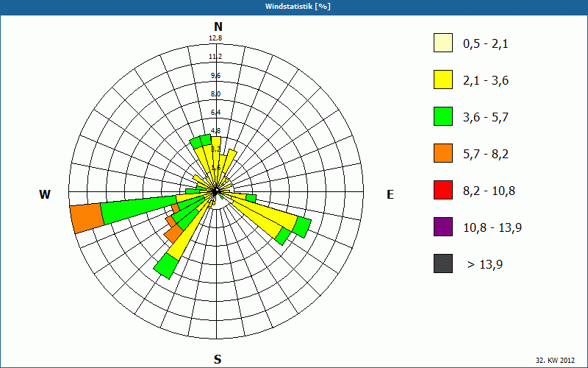Screen dimensions: 588x368
Task: Click the W compass label
Action: (45, 194)
